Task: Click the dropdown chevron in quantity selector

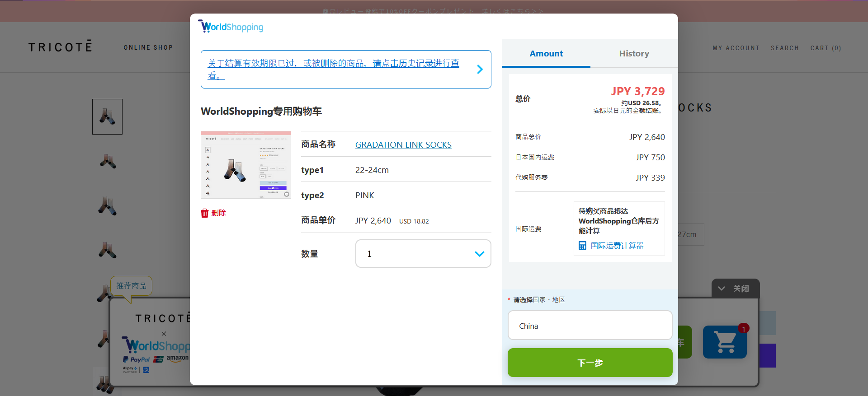Action: pyautogui.click(x=480, y=254)
